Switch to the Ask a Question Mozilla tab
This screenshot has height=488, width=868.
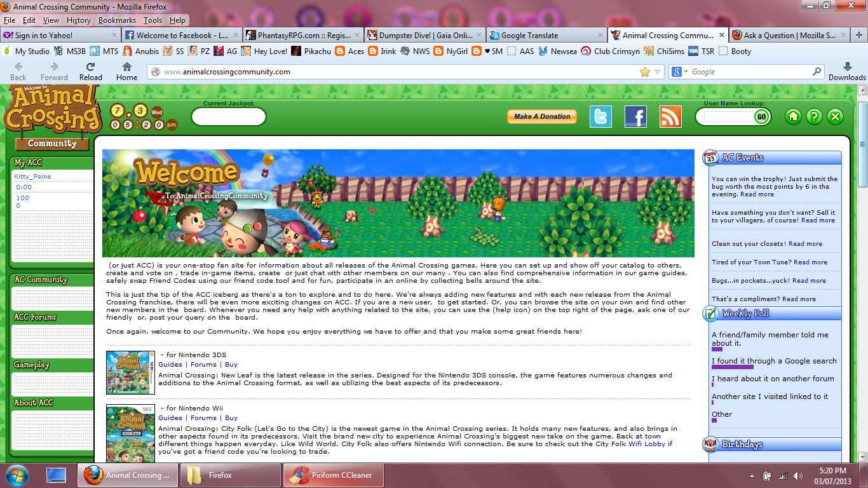pos(790,36)
